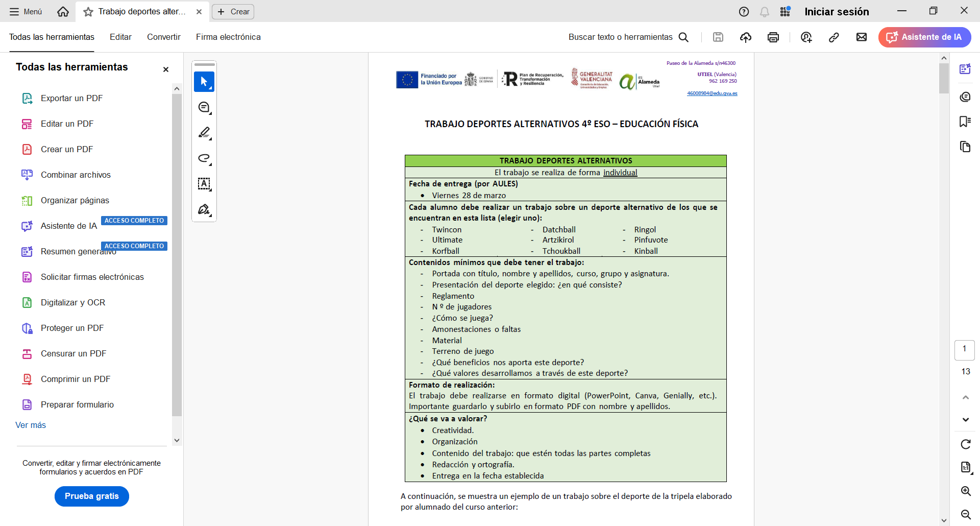The height and width of the screenshot is (526, 980).
Task: Click the current page number box
Action: tap(964, 350)
